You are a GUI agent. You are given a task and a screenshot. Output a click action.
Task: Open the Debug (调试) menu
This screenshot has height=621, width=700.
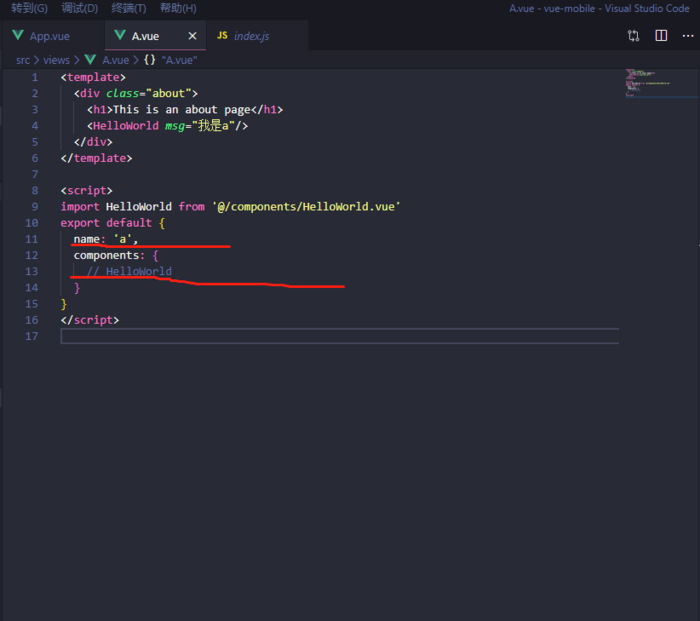79,8
